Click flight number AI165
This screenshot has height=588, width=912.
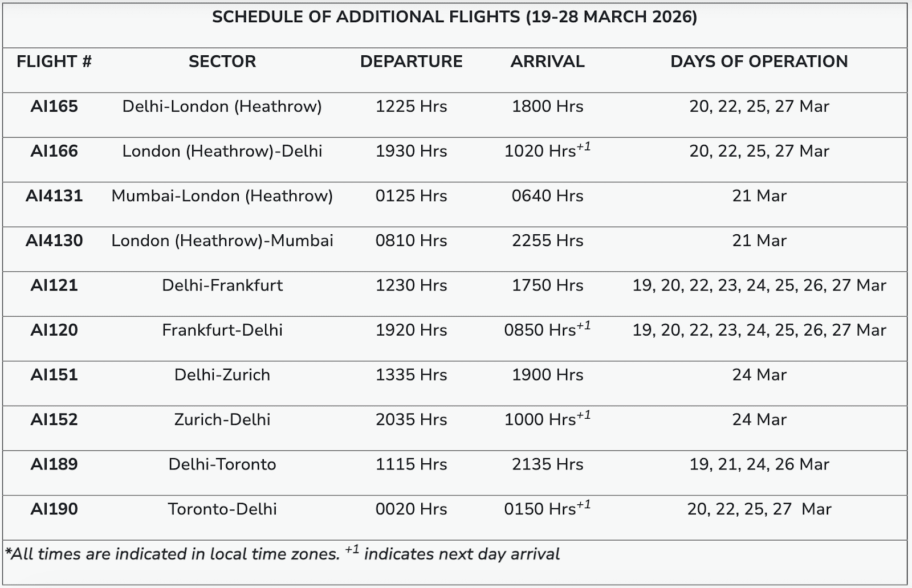click(54, 107)
